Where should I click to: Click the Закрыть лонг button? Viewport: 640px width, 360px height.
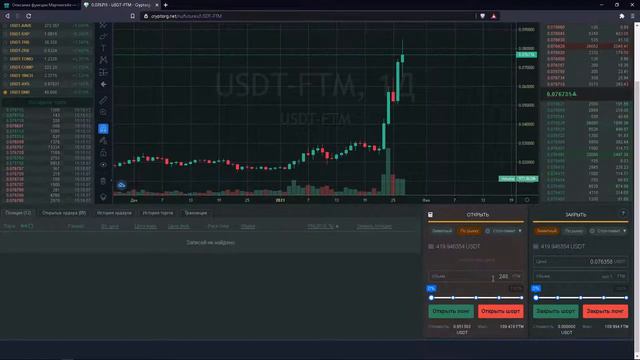605,311
